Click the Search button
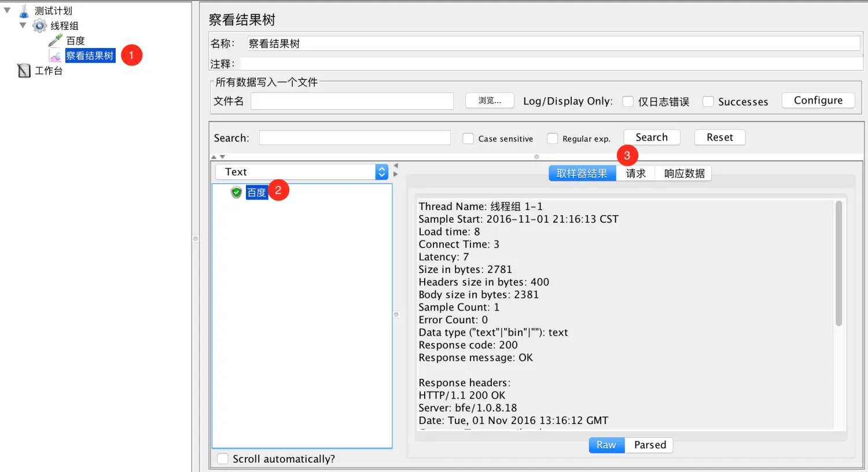The height and width of the screenshot is (472, 868). click(652, 137)
